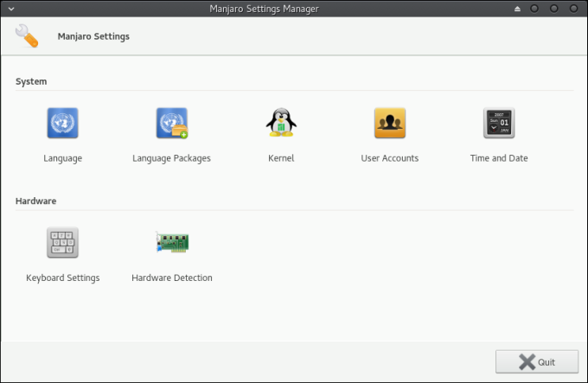Click the "Language" label text
The height and width of the screenshot is (383, 588).
click(62, 158)
